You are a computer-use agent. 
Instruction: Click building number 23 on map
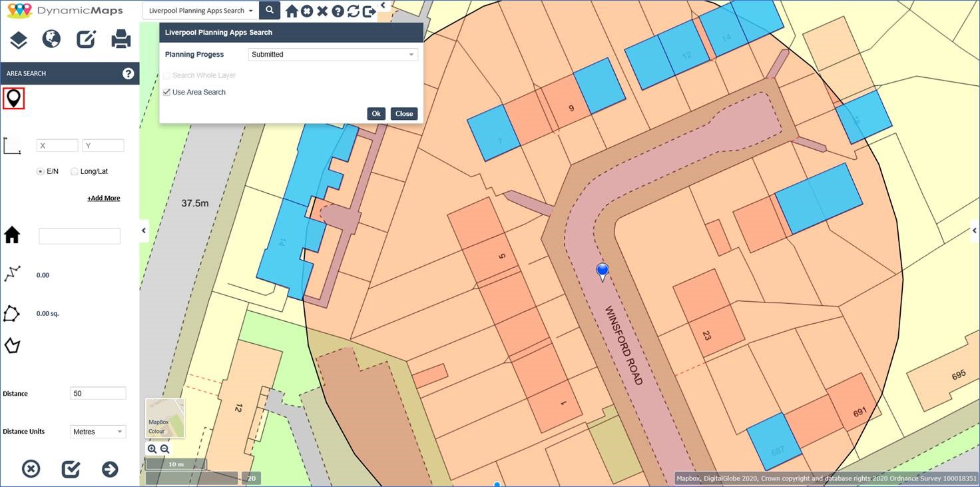pyautogui.click(x=706, y=335)
